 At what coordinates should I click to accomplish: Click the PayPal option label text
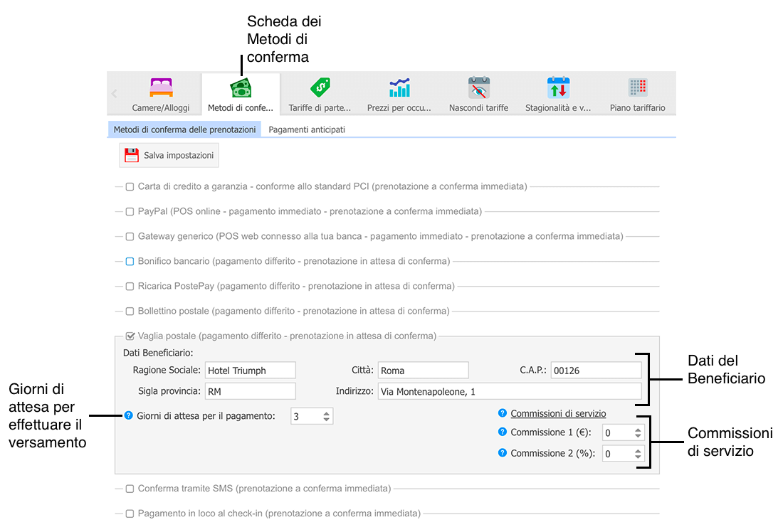click(x=310, y=211)
